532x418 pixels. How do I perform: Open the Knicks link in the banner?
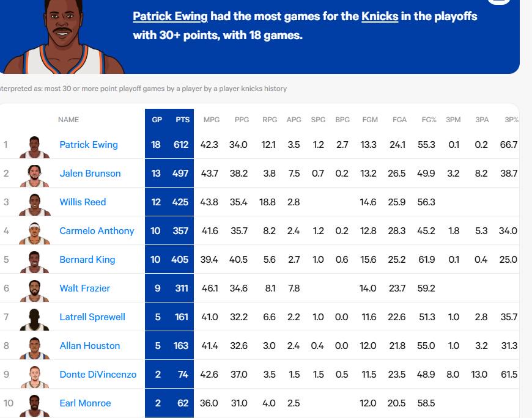point(380,16)
